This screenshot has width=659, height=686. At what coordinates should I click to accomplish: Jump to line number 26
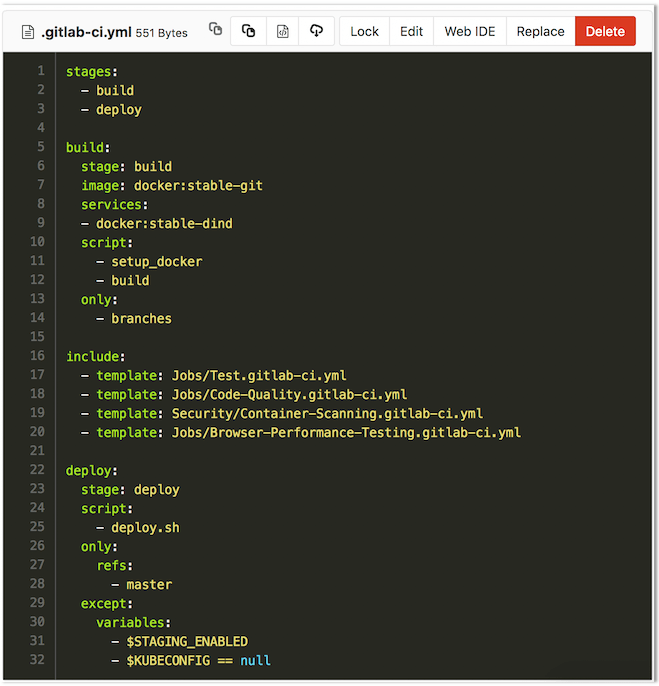[37, 546]
